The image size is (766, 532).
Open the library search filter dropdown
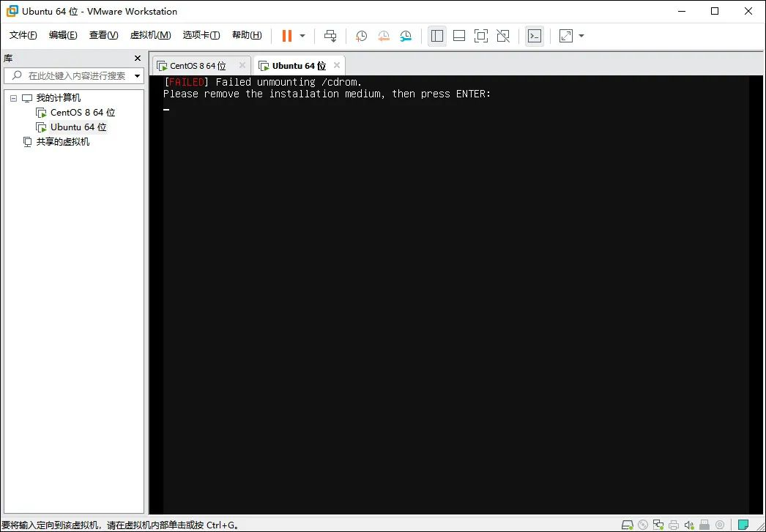click(137, 75)
